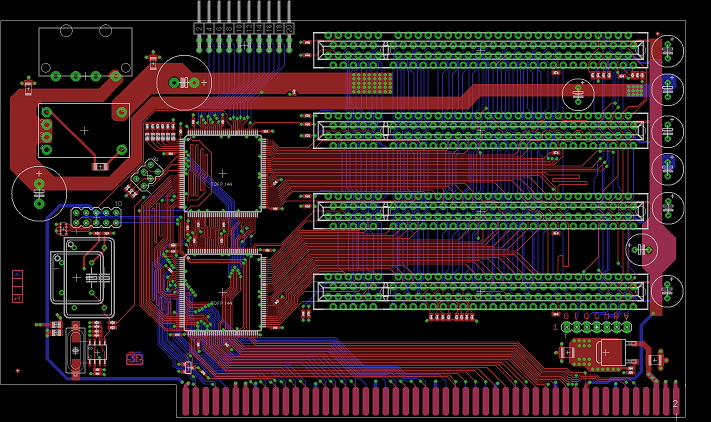Select the bottom-most long slot connector
Viewport: 711px width, 422px height.
(481, 292)
